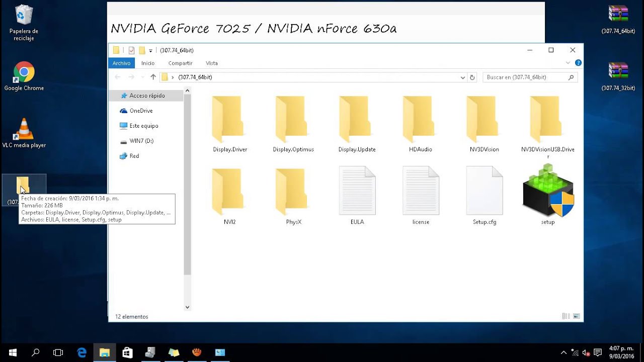The height and width of the screenshot is (362, 644).
Task: Click the forward navigation arrow
Action: pyautogui.click(x=131, y=77)
